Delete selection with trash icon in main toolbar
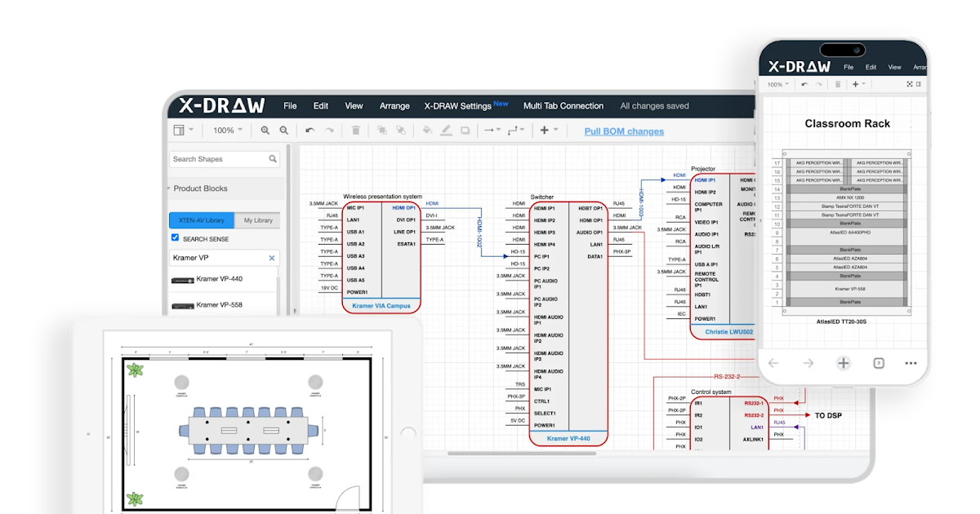 click(x=356, y=131)
